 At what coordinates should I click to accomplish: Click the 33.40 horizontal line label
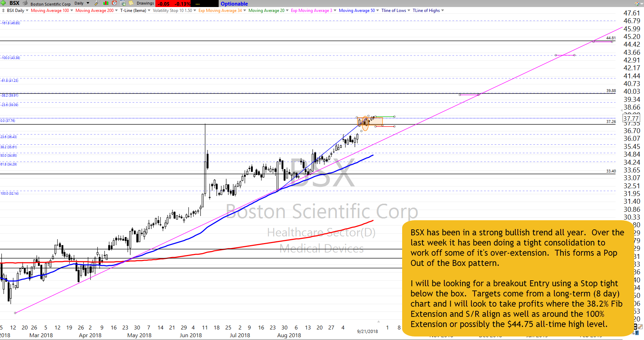pos(611,171)
